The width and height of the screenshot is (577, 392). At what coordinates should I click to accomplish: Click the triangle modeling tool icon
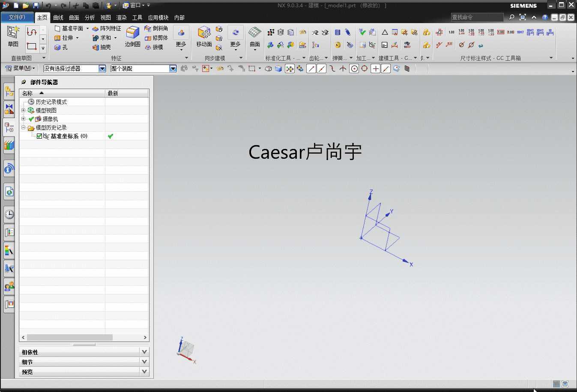(x=385, y=33)
